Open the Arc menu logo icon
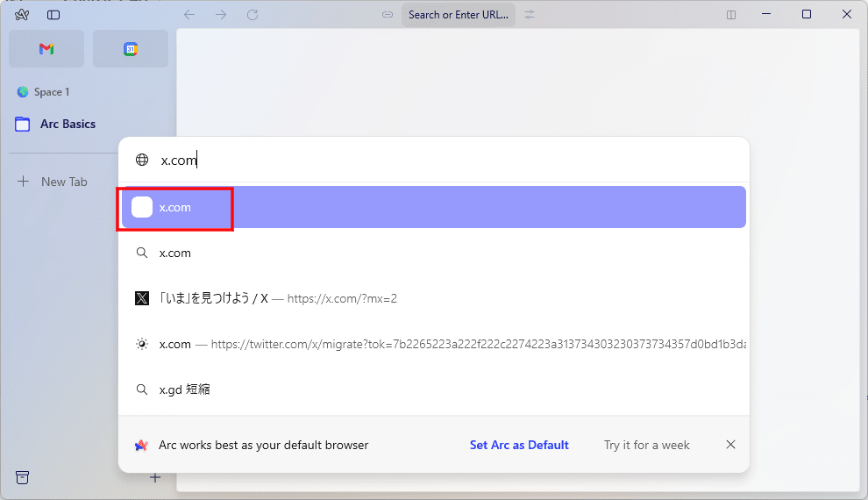 22,15
